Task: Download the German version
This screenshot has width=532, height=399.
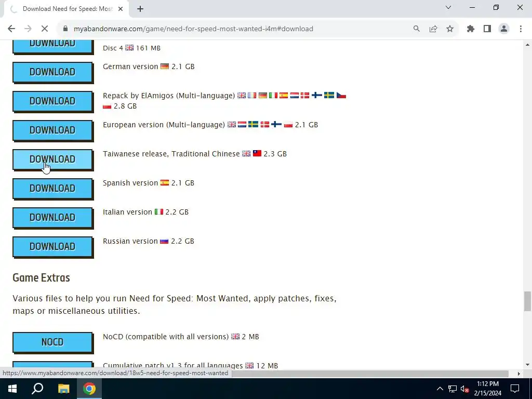Action: click(x=52, y=72)
